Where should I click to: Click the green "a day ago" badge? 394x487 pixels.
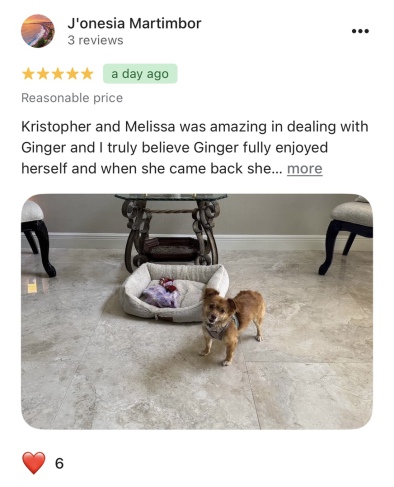140,74
